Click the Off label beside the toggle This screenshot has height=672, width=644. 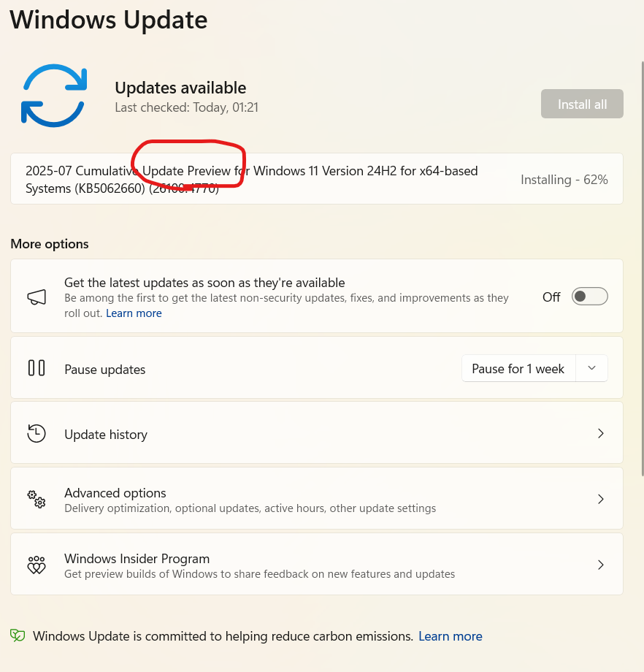pos(551,297)
